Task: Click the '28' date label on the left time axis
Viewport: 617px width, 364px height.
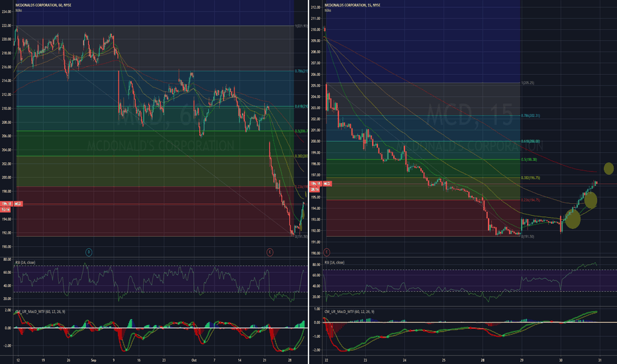Action: [x=289, y=360]
